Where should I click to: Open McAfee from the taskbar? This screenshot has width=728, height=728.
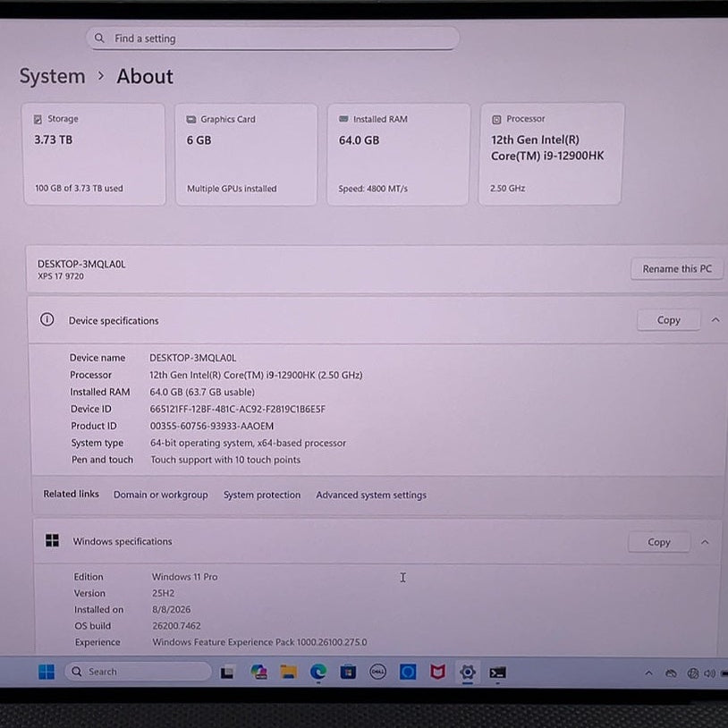coord(437,672)
